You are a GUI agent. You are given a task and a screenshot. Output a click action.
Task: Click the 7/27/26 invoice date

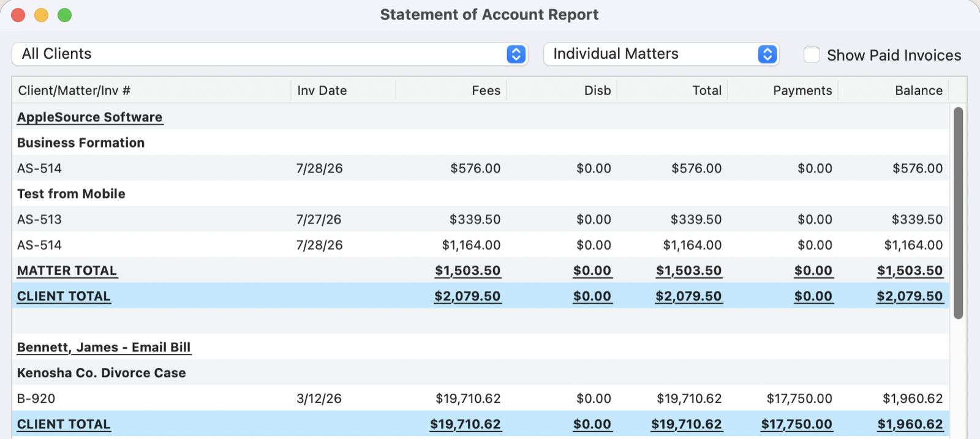318,219
